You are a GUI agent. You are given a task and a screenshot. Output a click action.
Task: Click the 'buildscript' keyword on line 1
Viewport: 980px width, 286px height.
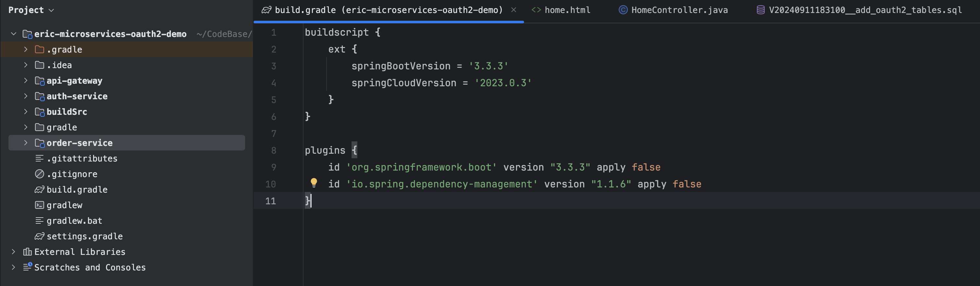[336, 32]
